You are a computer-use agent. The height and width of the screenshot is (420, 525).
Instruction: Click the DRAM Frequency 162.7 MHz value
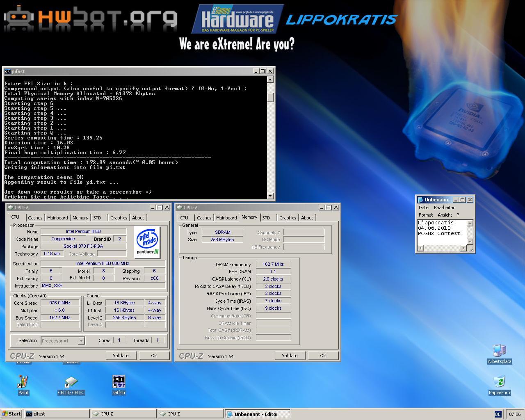coord(273,264)
